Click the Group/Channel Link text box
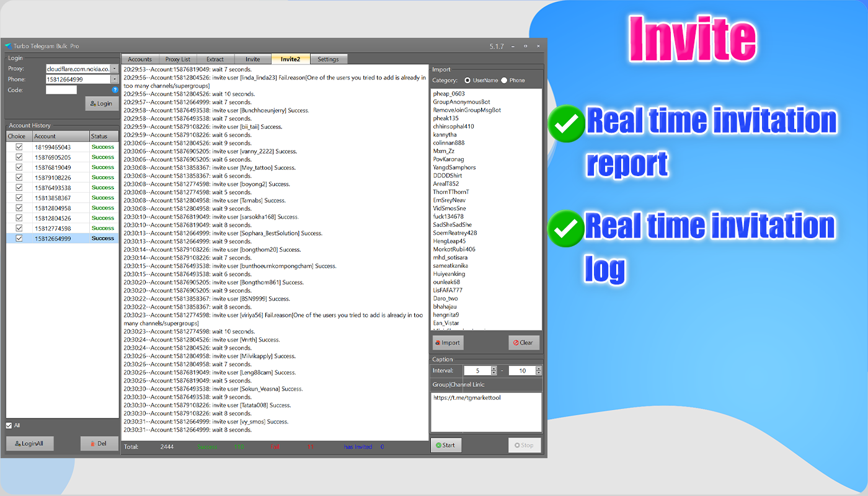This screenshot has width=868, height=496. pos(487,412)
